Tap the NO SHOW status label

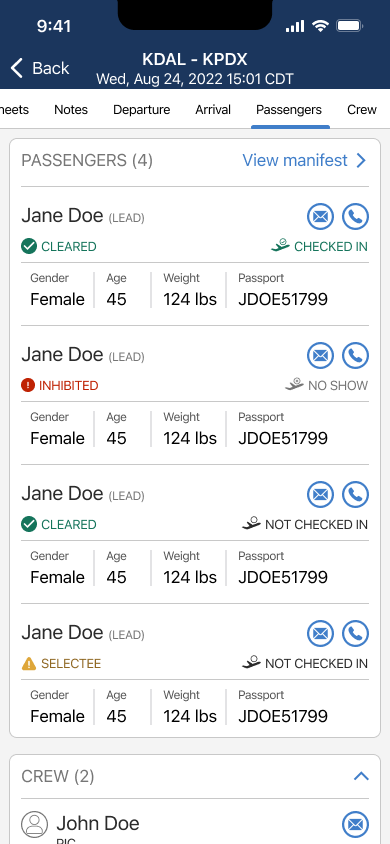point(338,385)
